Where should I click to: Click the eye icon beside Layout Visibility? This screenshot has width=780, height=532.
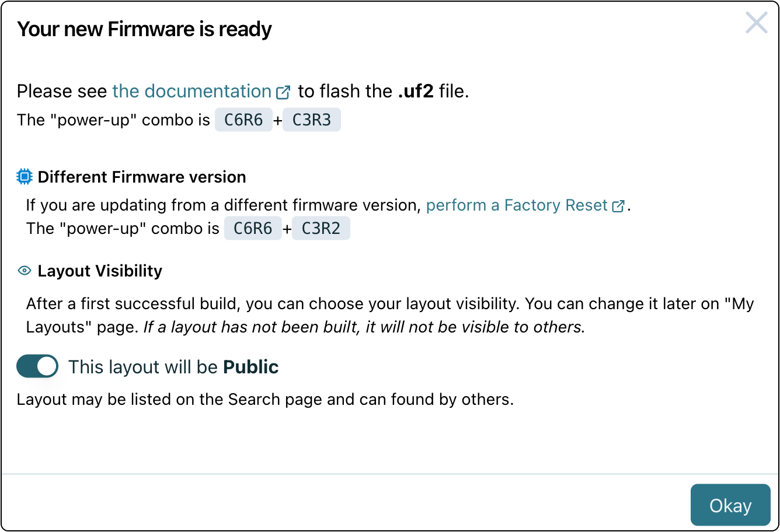click(24, 270)
